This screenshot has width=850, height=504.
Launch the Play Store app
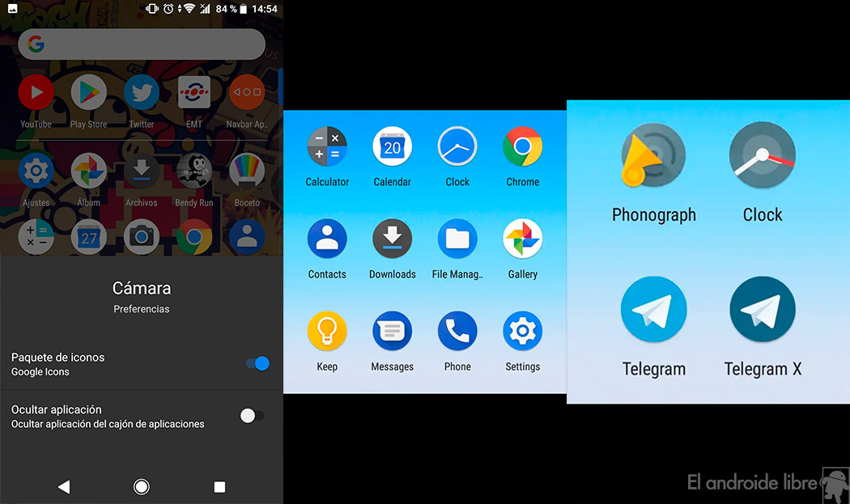point(88,93)
